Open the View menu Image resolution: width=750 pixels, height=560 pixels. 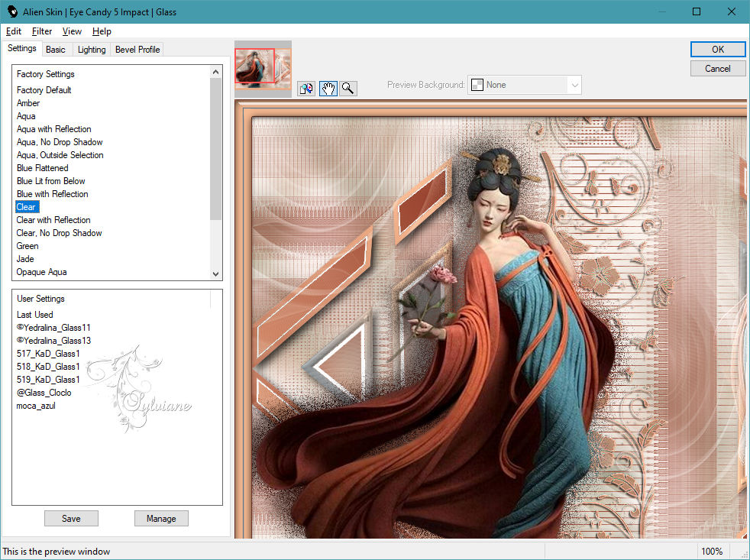[x=72, y=31]
